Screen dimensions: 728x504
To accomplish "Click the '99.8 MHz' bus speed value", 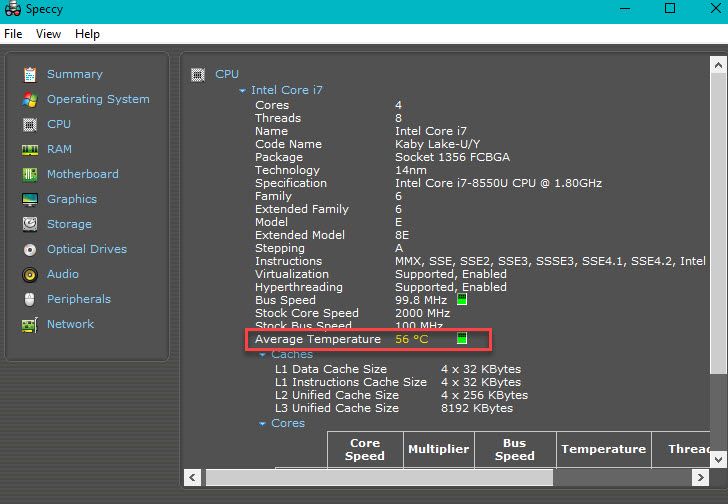I will click(421, 300).
